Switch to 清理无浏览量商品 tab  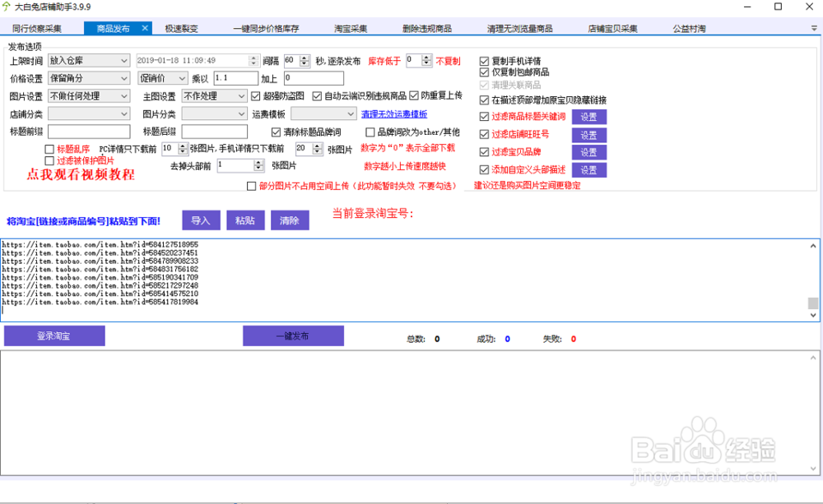click(x=519, y=29)
